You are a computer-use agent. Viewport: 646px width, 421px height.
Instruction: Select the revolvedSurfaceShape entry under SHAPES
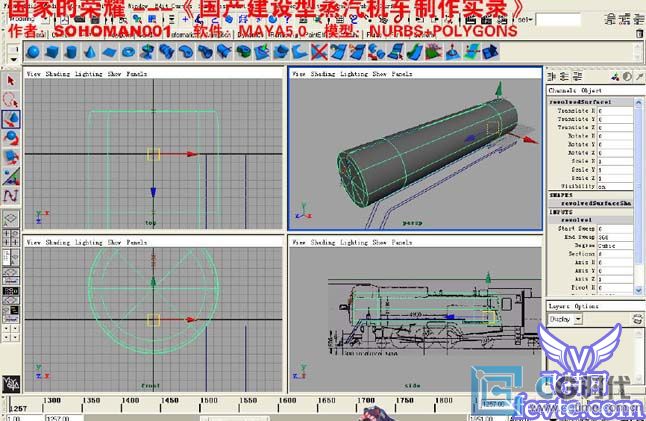click(x=596, y=203)
